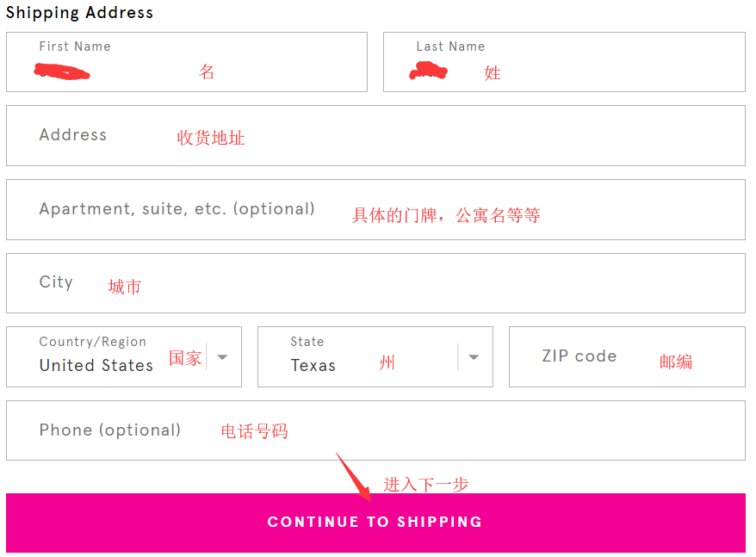Click the red scribble over last name
This screenshot has height=557, width=756.
click(x=429, y=72)
